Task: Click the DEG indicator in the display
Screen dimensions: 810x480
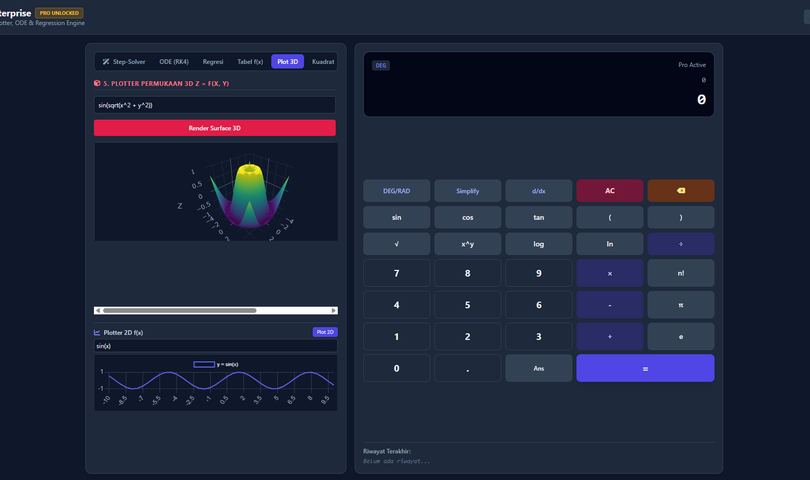Action: tap(381, 66)
